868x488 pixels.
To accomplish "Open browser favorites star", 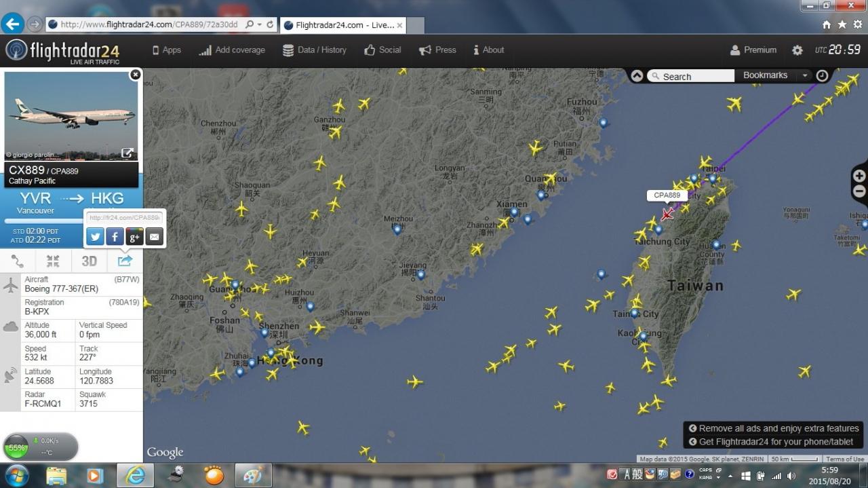I will 842,24.
